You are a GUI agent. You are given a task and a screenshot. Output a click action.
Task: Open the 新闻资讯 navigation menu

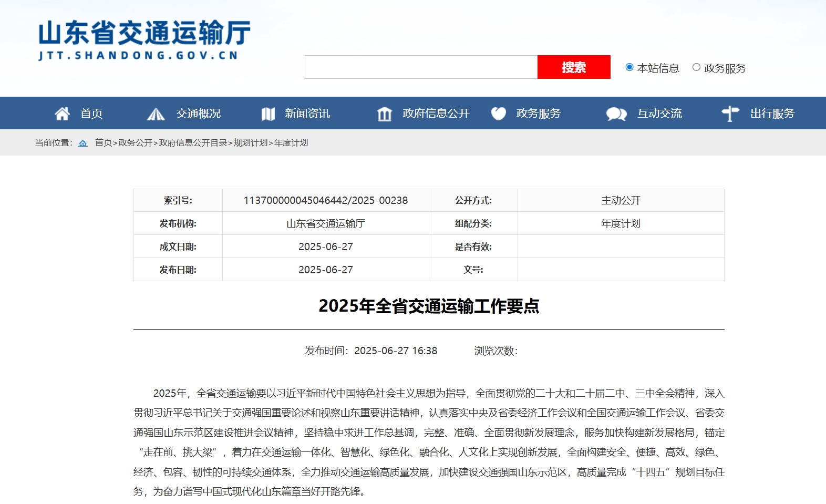click(307, 114)
